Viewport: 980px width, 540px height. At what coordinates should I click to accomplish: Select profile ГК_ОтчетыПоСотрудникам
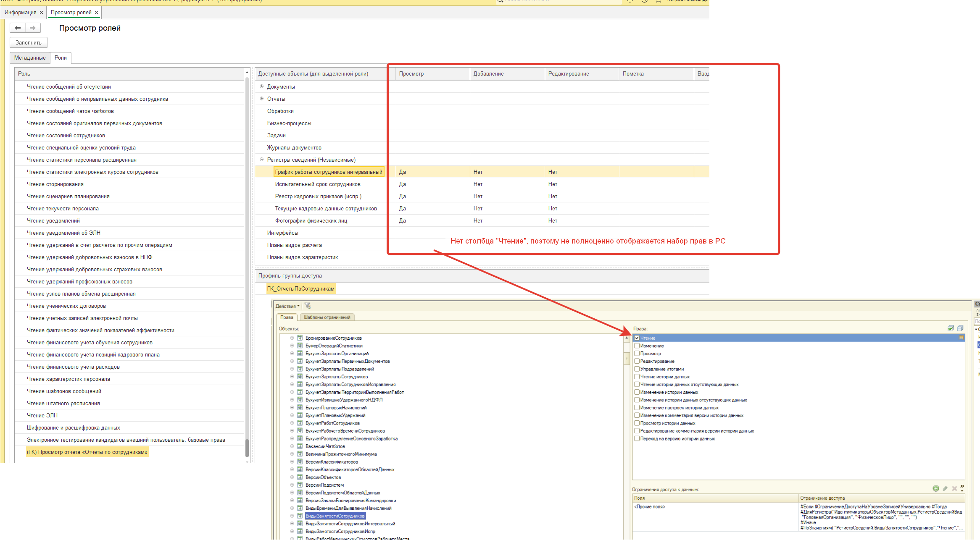(301, 288)
